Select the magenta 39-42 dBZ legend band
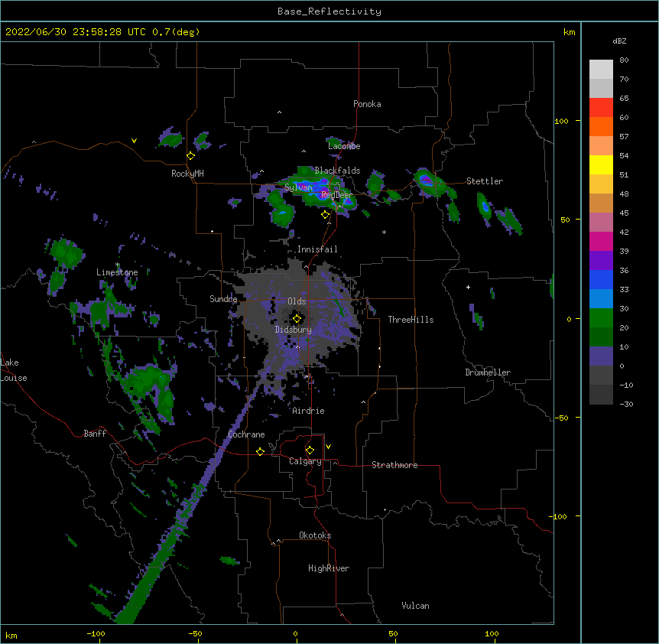The width and height of the screenshot is (659, 644). point(601,241)
